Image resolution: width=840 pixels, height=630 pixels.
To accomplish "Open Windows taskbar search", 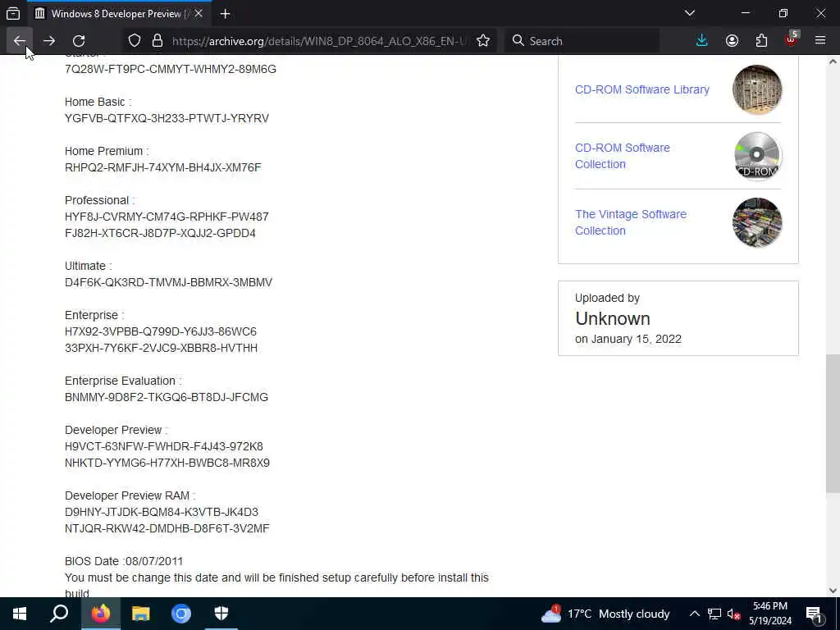I will pyautogui.click(x=59, y=614).
